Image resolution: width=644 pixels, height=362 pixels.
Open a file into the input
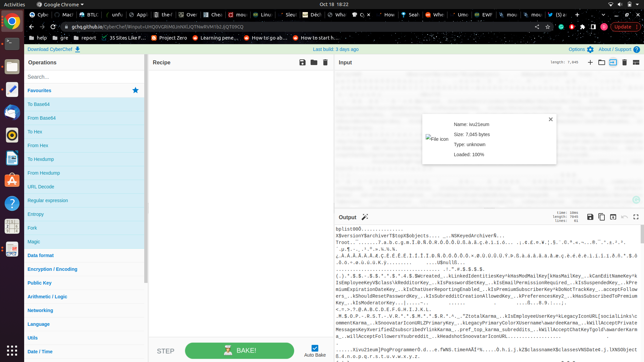click(x=601, y=62)
